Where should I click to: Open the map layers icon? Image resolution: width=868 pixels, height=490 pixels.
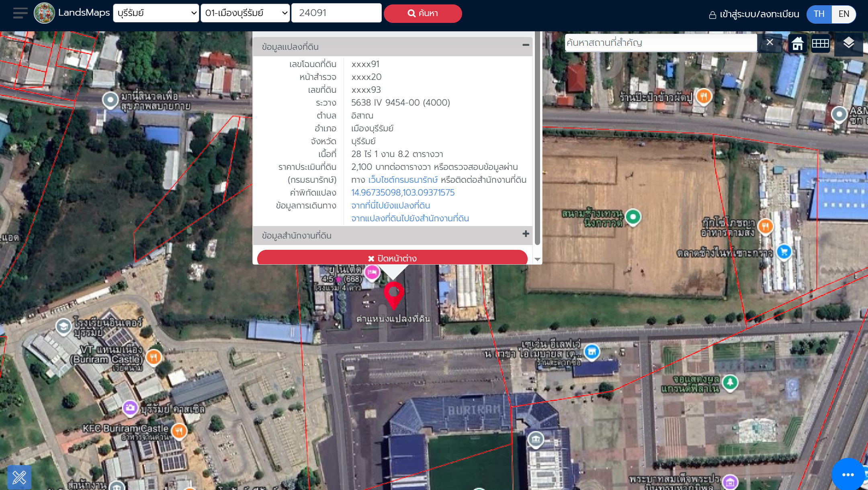coord(848,43)
